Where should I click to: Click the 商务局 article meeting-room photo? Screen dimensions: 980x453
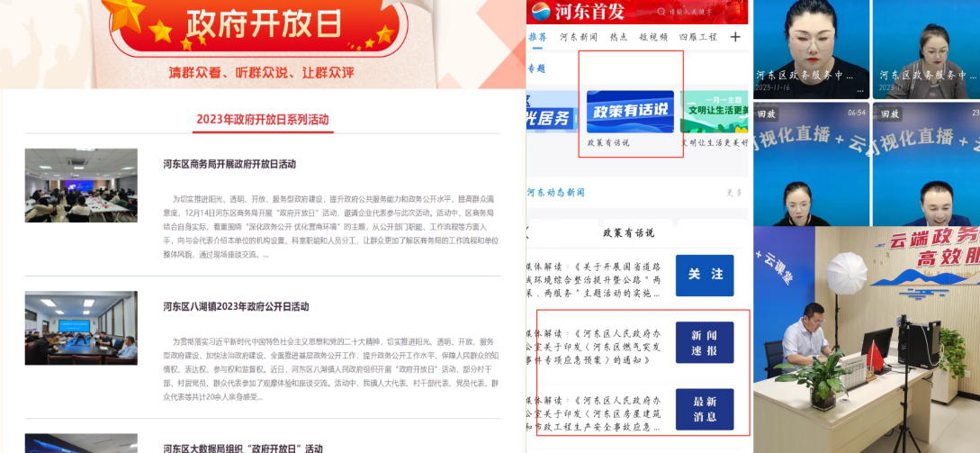81,186
